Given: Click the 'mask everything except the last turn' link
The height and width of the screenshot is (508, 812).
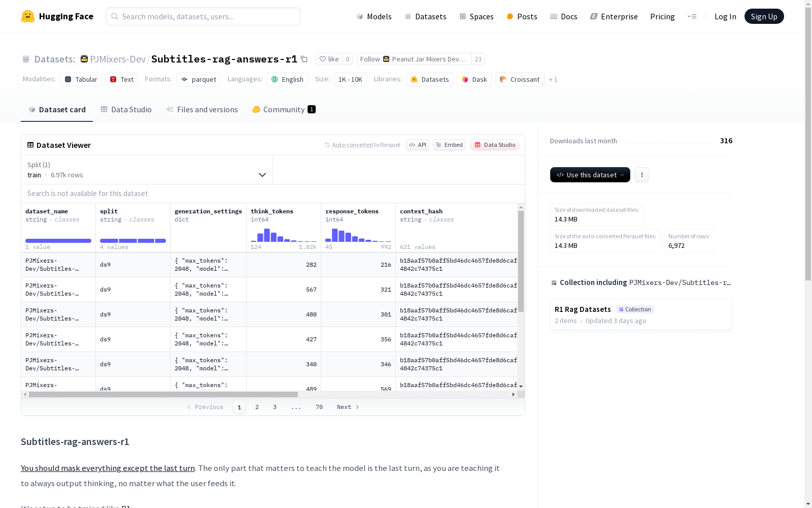Looking at the screenshot, I should (x=108, y=468).
